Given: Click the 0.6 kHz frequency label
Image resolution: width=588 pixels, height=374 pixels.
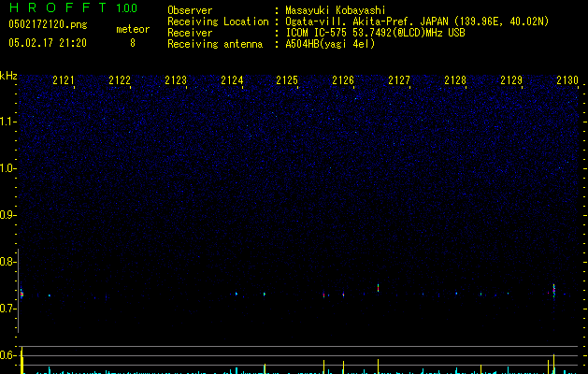Looking at the screenshot, I should [x=8, y=355].
